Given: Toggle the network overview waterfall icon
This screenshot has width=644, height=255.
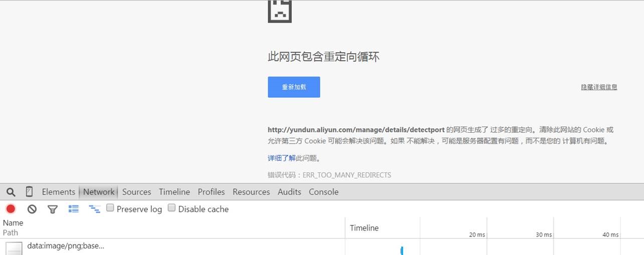Looking at the screenshot, I should click(x=94, y=209).
